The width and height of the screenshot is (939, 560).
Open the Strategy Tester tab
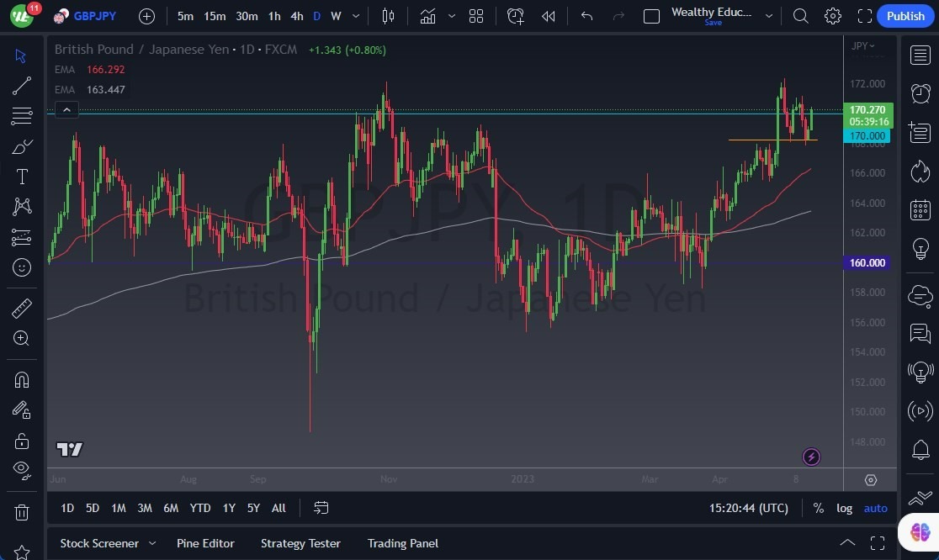(x=300, y=543)
